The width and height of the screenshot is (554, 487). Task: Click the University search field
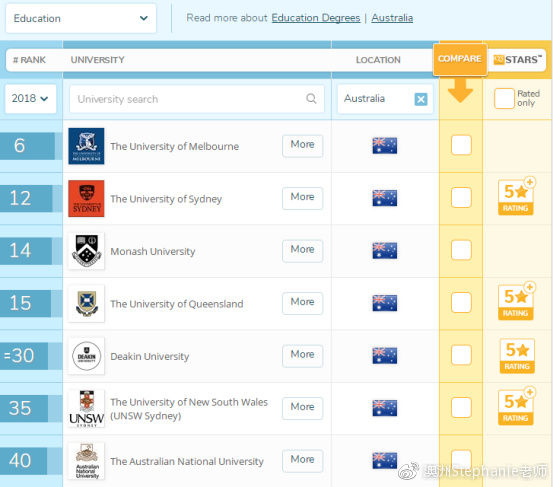pyautogui.click(x=197, y=99)
